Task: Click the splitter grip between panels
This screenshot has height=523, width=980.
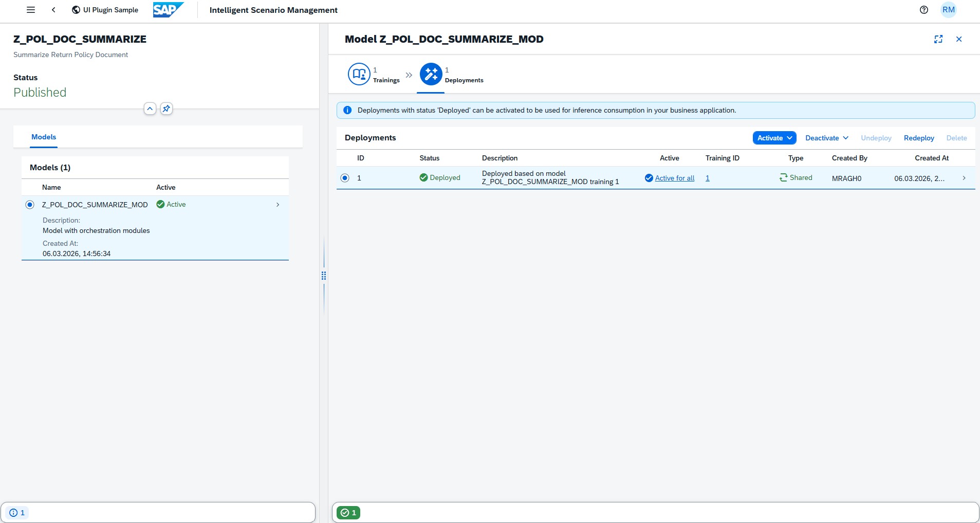Action: pos(324,276)
